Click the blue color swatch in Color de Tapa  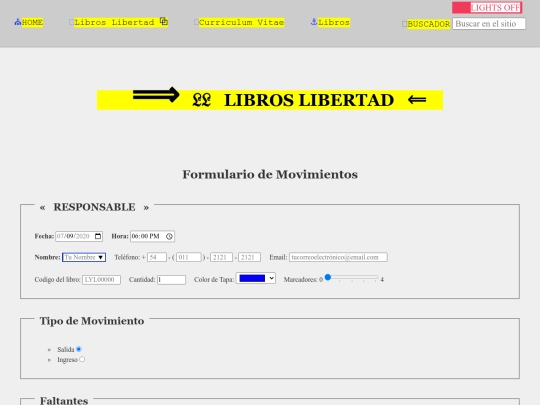coord(252,278)
